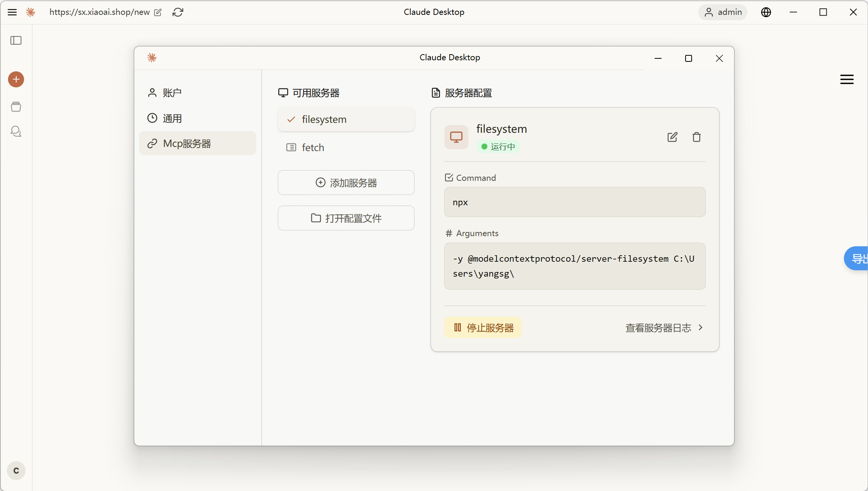Click the filesystem title in config card
The image size is (868, 491).
(502, 129)
